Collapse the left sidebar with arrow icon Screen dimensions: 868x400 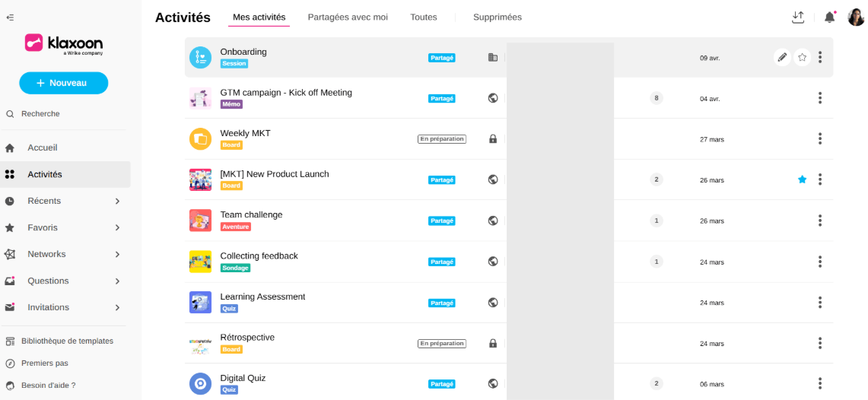pyautogui.click(x=9, y=17)
